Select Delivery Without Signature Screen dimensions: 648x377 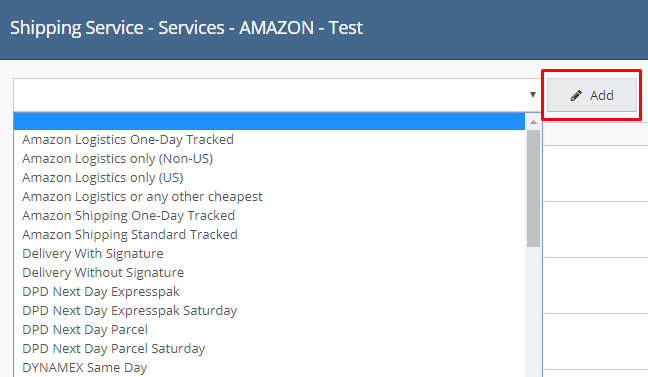[x=103, y=273]
